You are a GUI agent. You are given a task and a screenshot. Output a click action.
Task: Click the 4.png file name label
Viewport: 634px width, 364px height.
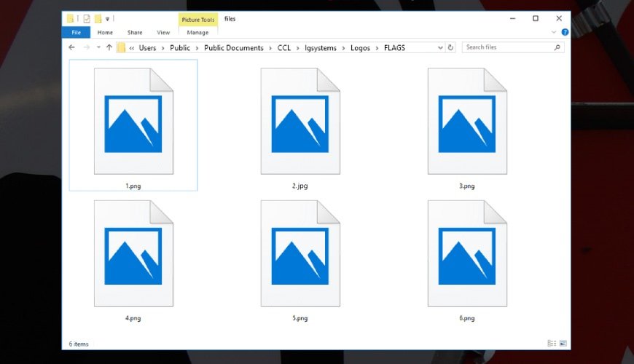click(x=133, y=318)
